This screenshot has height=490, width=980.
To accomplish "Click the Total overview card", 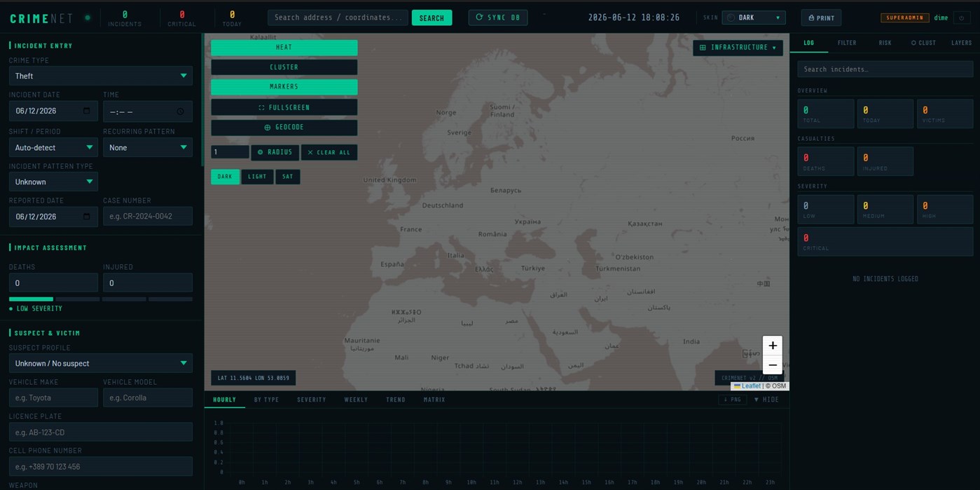I will tap(825, 114).
